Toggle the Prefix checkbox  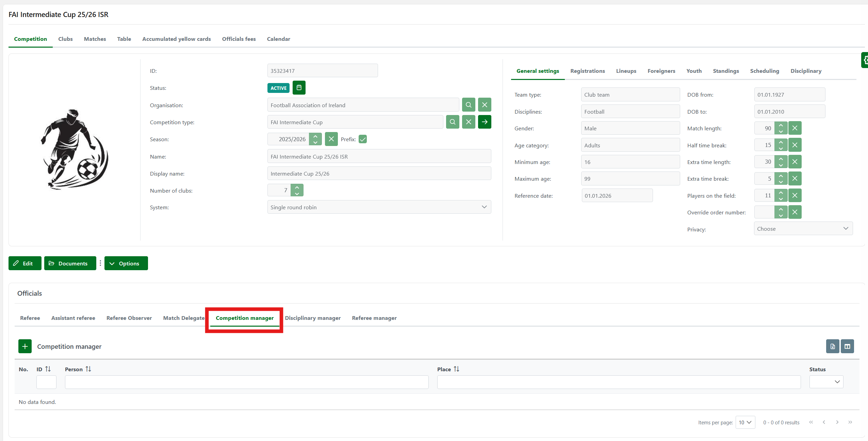[x=363, y=139]
